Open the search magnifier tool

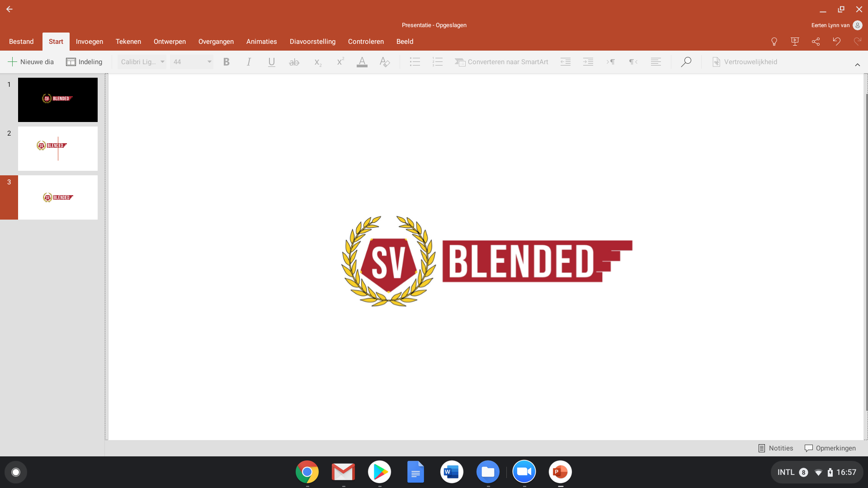click(x=686, y=62)
